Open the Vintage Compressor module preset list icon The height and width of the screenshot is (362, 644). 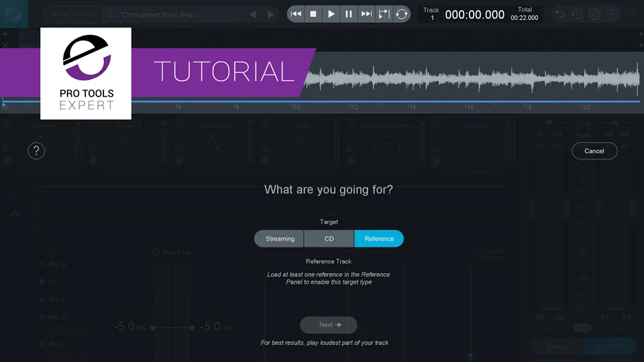tap(351, 149)
